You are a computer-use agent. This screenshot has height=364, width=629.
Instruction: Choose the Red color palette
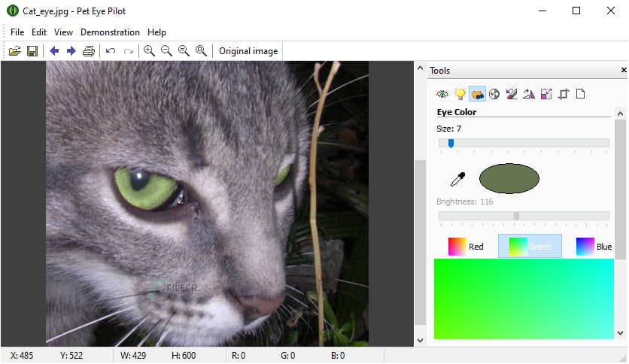click(466, 246)
